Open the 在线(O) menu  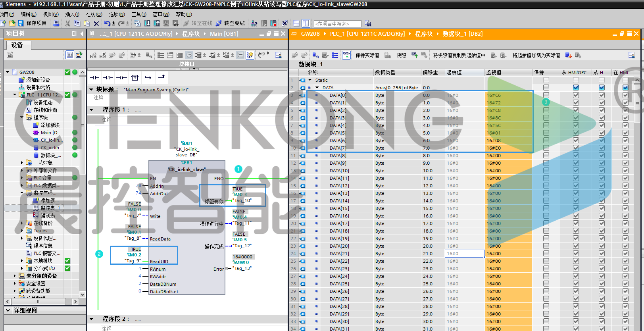tap(94, 14)
